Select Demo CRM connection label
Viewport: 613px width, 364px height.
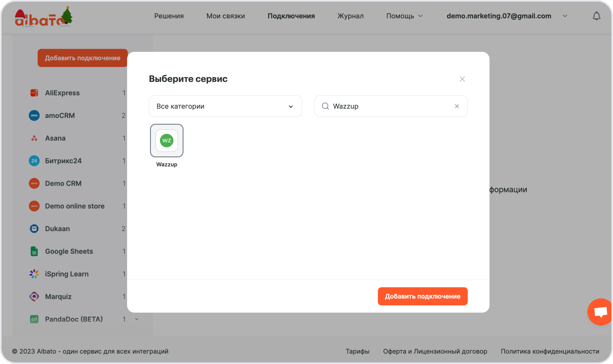coord(63,183)
